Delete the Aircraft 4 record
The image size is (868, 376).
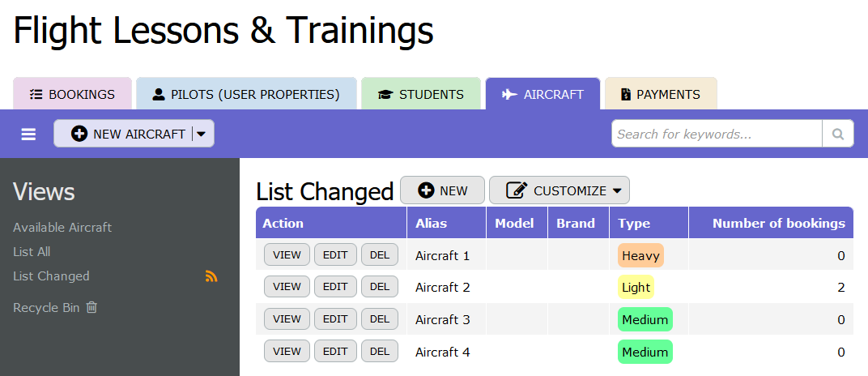click(x=380, y=352)
